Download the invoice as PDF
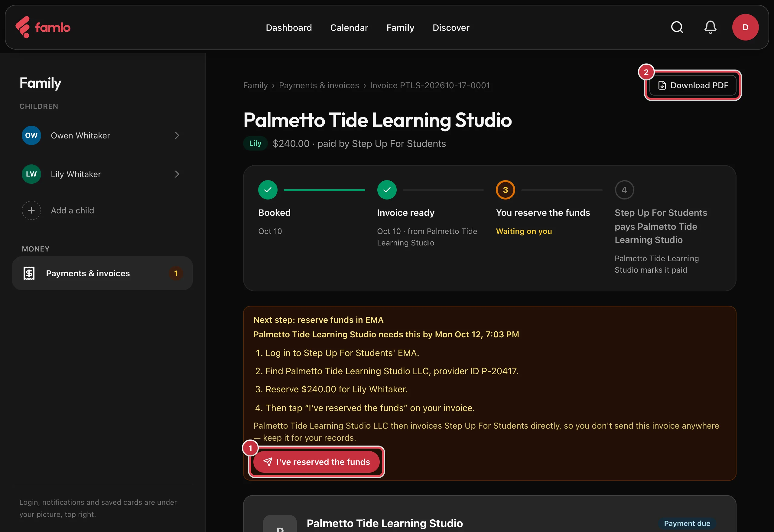The image size is (774, 532). [693, 85]
